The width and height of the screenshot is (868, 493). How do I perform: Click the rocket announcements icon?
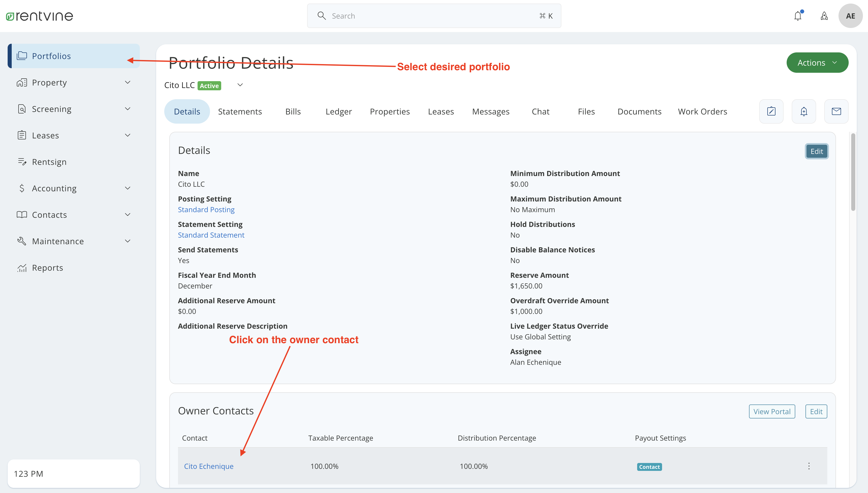(x=824, y=16)
